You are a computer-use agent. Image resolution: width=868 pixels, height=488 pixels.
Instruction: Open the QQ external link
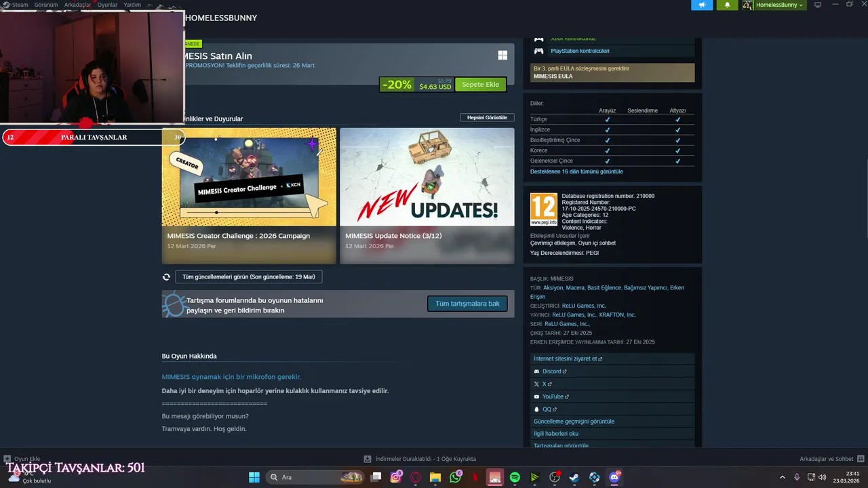(549, 409)
